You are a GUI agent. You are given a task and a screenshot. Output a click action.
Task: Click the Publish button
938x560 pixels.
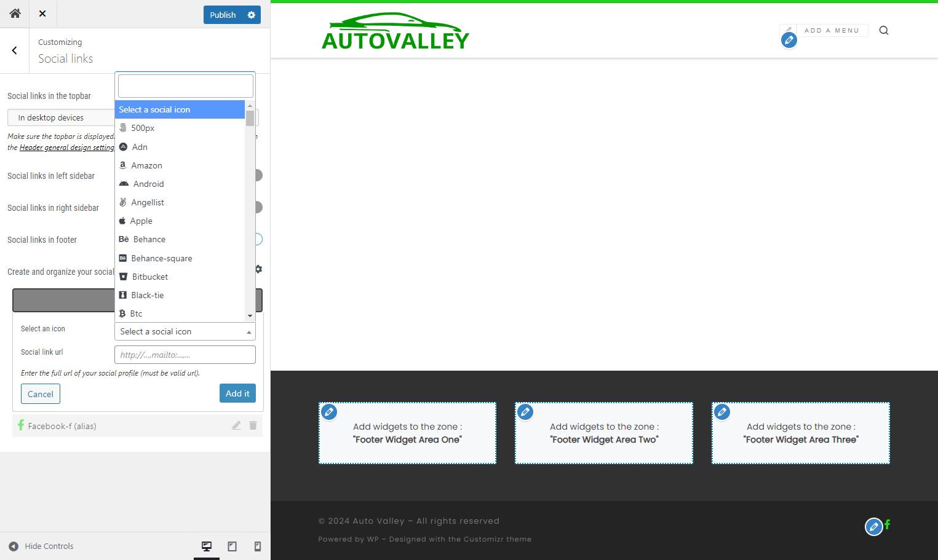[223, 15]
